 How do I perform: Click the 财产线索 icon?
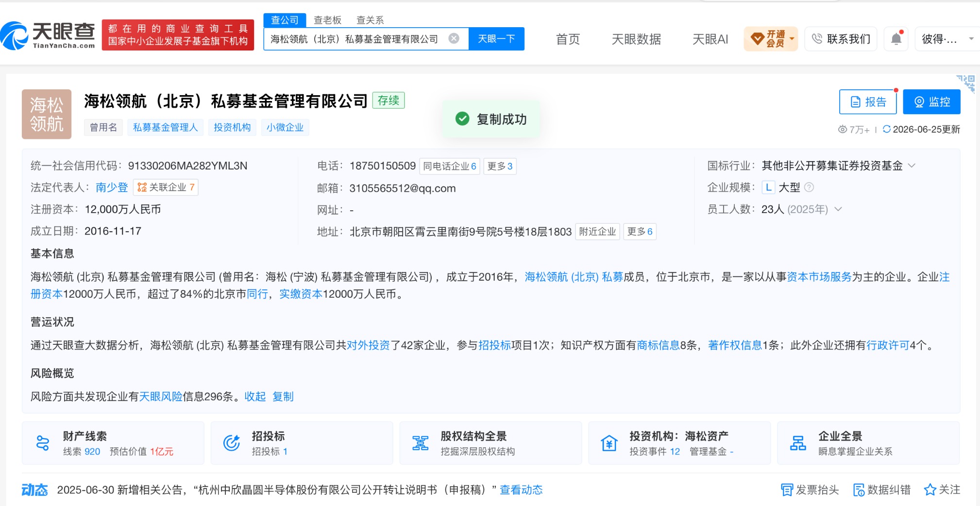43,443
